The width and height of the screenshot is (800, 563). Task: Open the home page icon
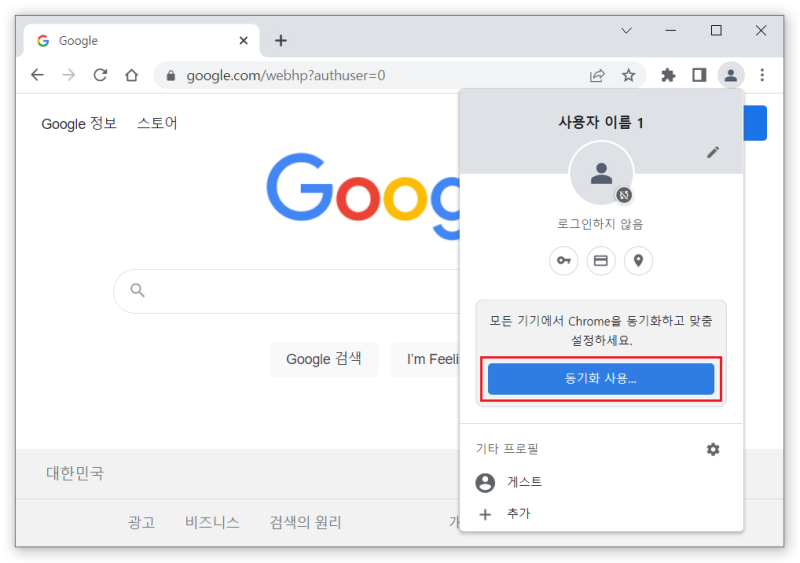[x=132, y=75]
